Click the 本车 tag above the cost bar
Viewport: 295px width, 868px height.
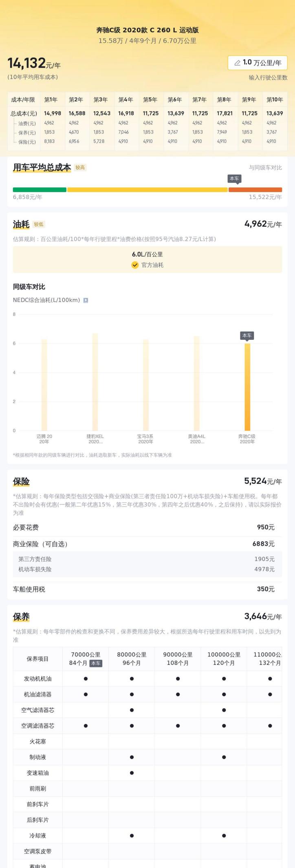pyautogui.click(x=234, y=179)
